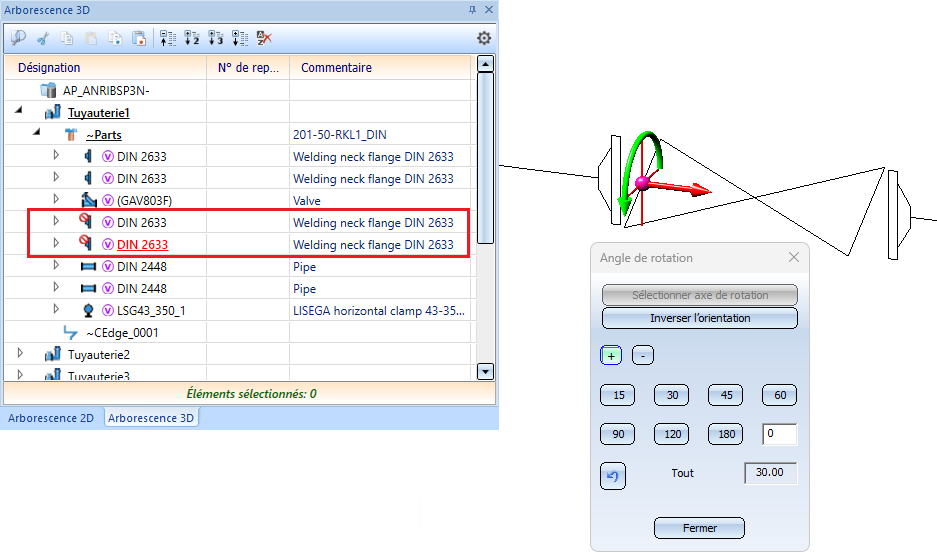
Task: Click the ~Parts group icon
Action: click(71, 134)
